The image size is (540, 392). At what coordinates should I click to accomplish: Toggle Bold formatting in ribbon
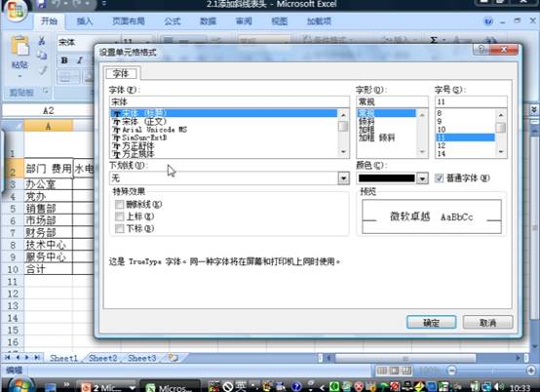[x=64, y=60]
